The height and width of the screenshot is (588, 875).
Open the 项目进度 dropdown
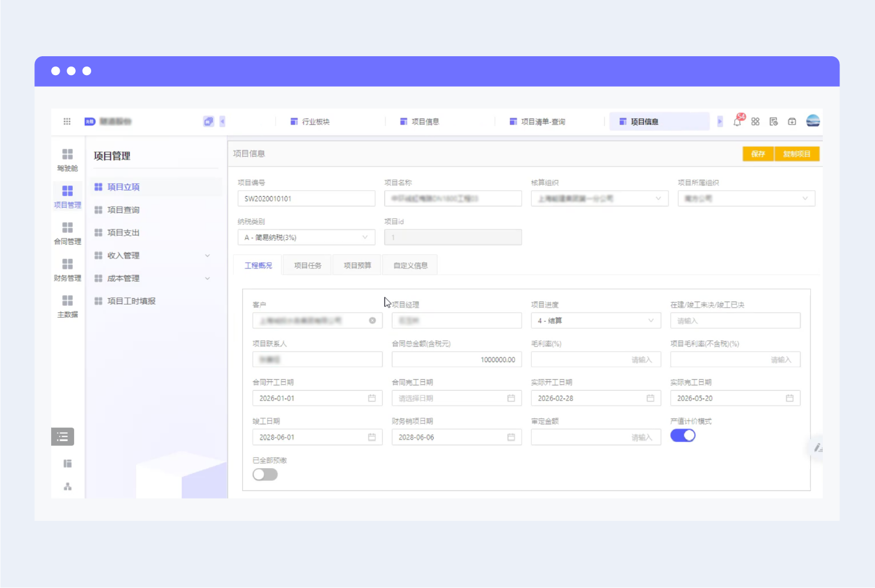pyautogui.click(x=596, y=321)
